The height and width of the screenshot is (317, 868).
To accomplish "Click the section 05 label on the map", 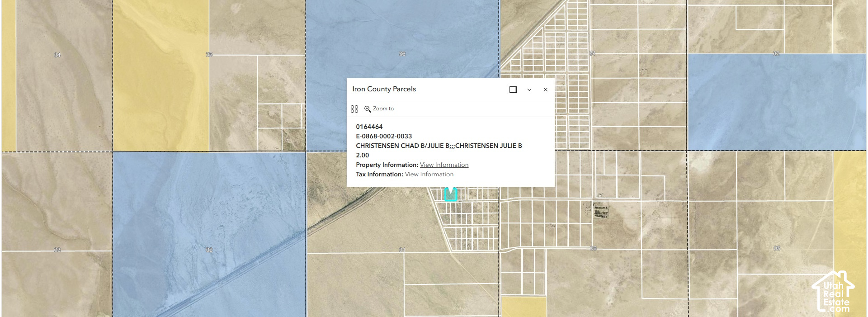I will tap(777, 248).
